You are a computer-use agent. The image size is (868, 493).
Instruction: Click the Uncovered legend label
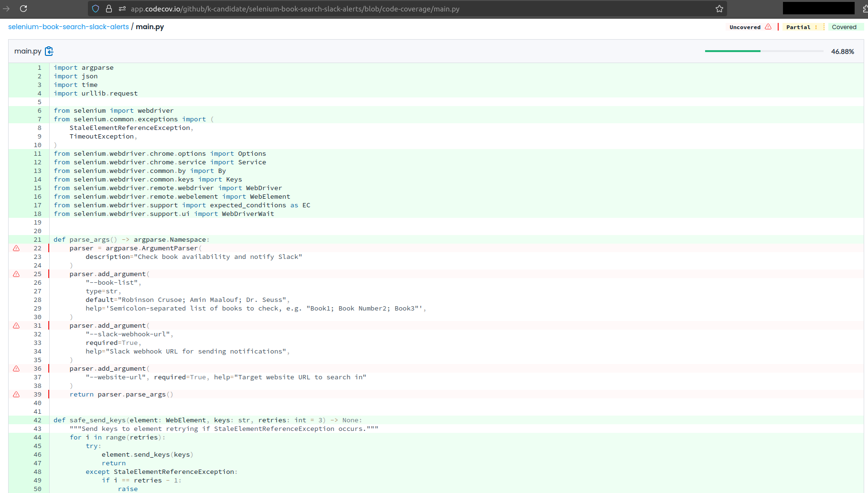[745, 27]
